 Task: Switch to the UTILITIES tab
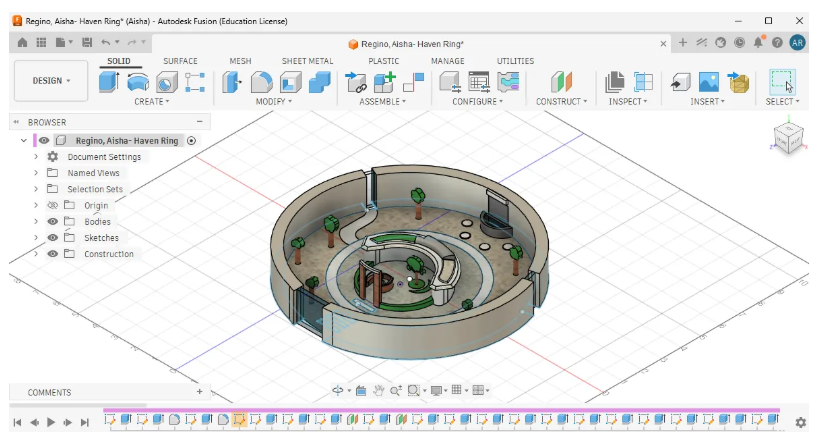[x=515, y=61]
